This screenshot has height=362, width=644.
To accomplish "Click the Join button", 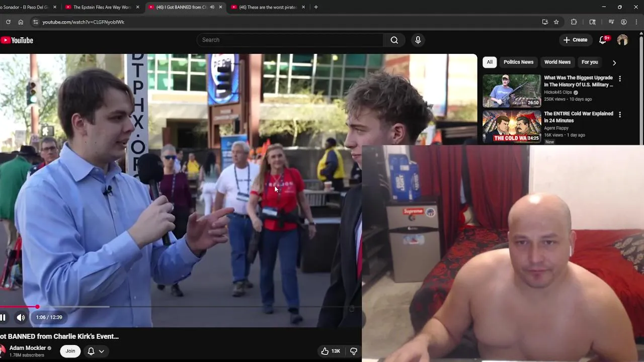I will pos(70,351).
